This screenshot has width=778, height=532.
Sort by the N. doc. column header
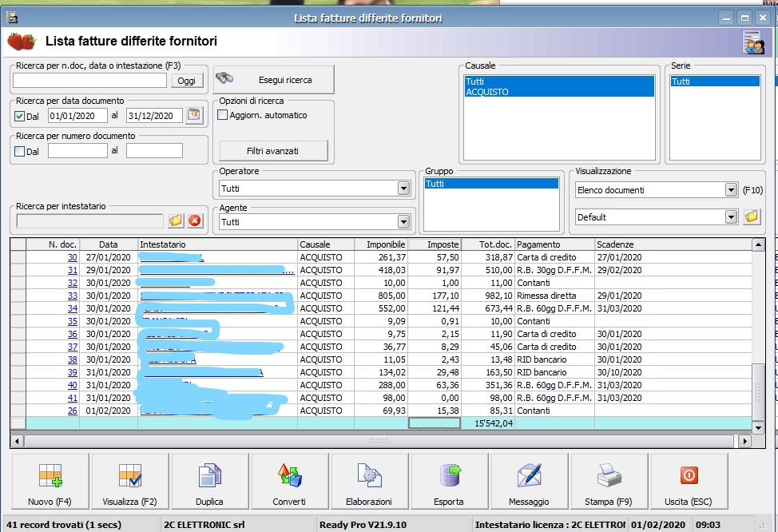point(53,244)
